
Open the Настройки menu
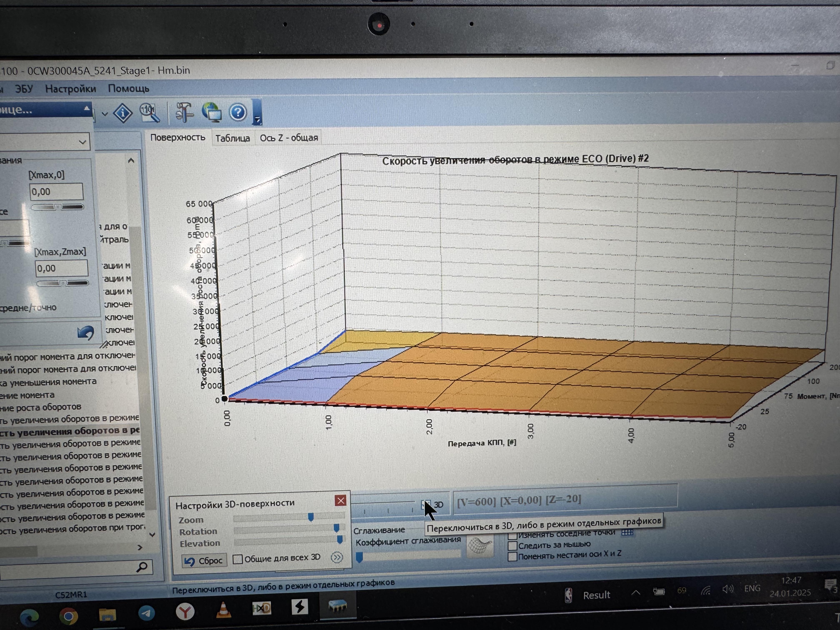coord(71,89)
